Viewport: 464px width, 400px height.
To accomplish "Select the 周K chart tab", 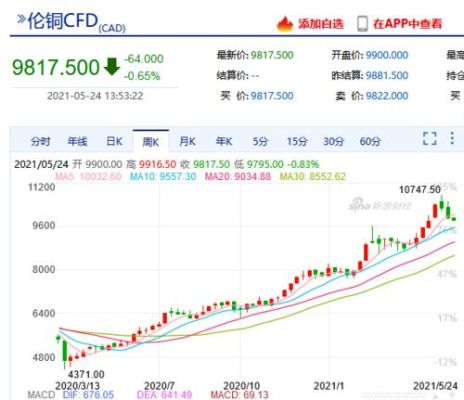I will 151,142.
